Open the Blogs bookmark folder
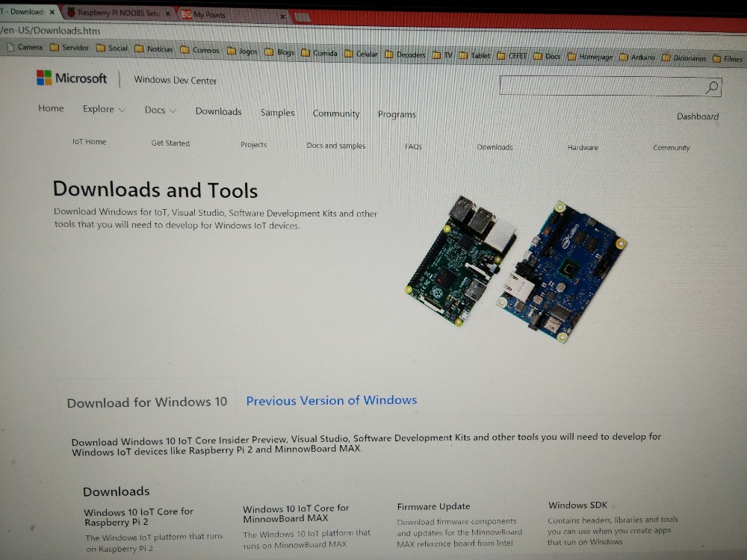The height and width of the screenshot is (560, 747). [279, 52]
